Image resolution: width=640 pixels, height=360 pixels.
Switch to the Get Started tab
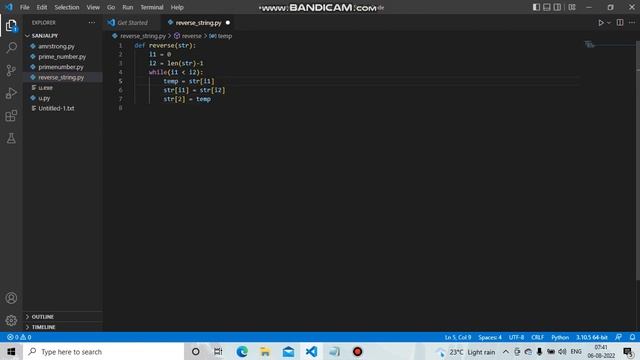click(132, 23)
